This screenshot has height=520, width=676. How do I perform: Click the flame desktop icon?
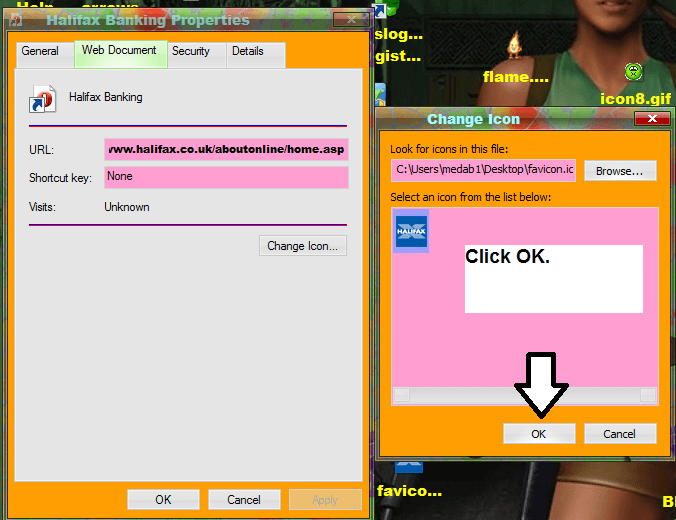coord(515,44)
